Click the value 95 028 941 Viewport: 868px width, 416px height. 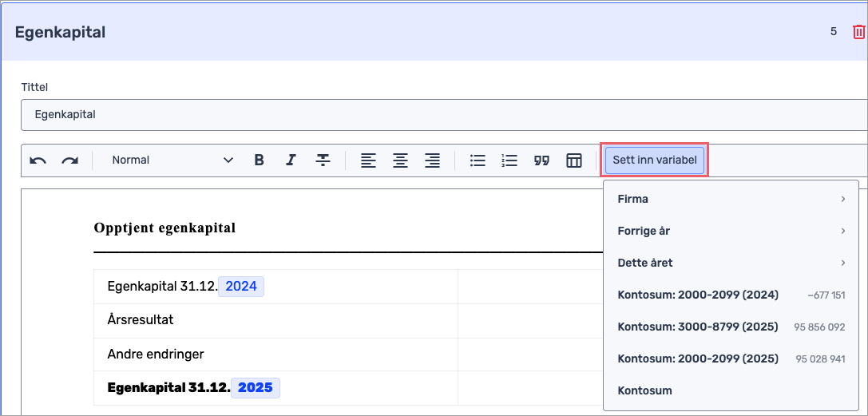click(x=821, y=359)
